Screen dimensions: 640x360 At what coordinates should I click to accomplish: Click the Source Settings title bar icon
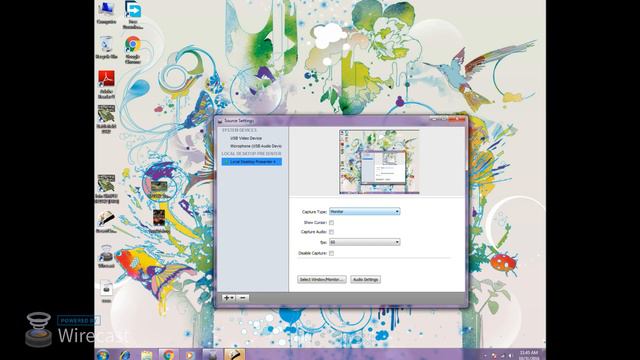[220, 121]
